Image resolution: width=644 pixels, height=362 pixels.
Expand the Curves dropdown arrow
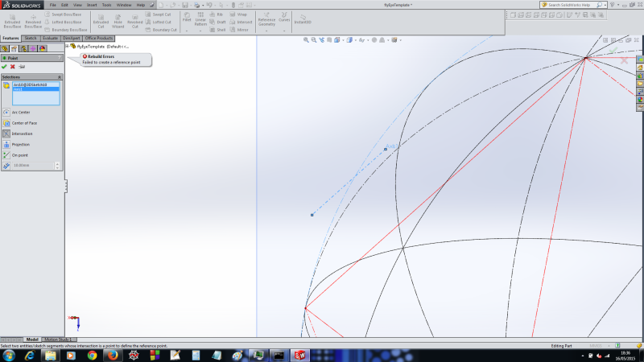(284, 31)
